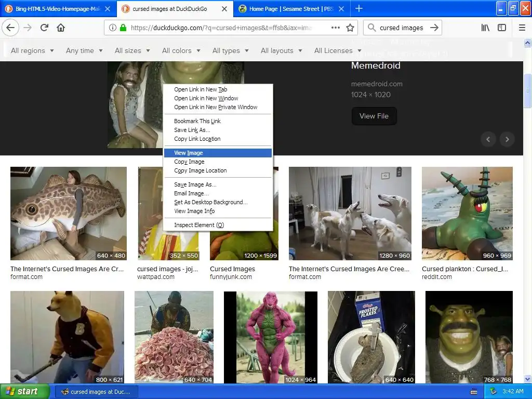Viewport: 532px width, 399px height.
Task: Open the Windows start button
Action: [x=24, y=392]
